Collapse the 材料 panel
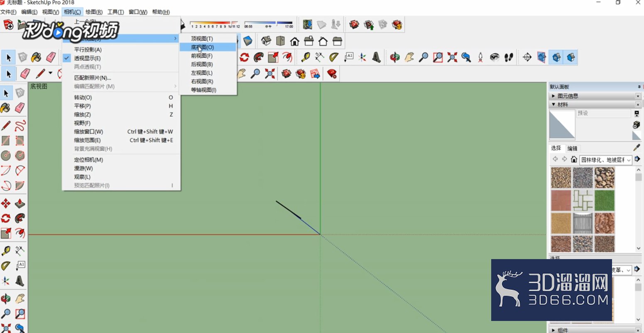This screenshot has width=644, height=333. [553, 105]
